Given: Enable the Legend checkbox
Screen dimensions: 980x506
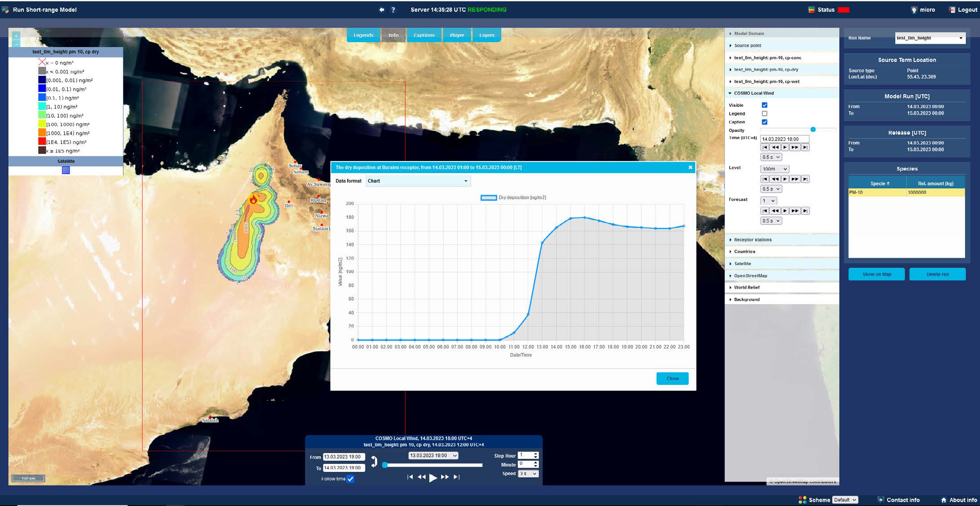Looking at the screenshot, I should 765,113.
